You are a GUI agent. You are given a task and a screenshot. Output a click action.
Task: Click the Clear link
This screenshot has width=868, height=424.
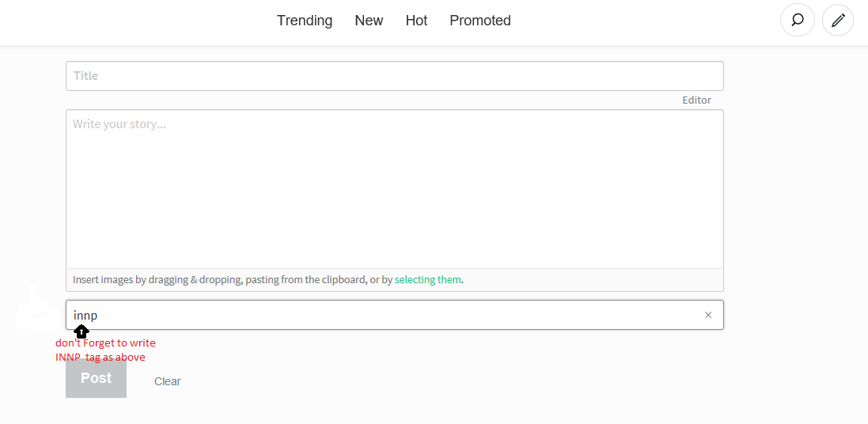point(167,381)
